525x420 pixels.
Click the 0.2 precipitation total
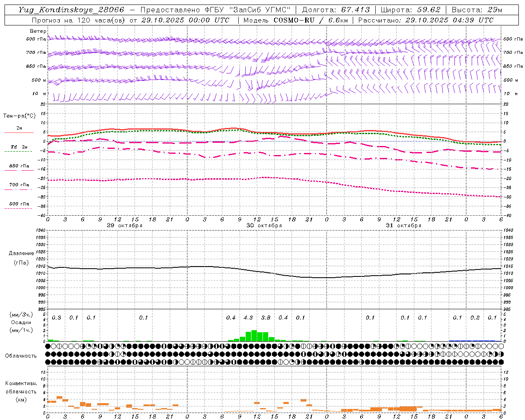pos(475,317)
